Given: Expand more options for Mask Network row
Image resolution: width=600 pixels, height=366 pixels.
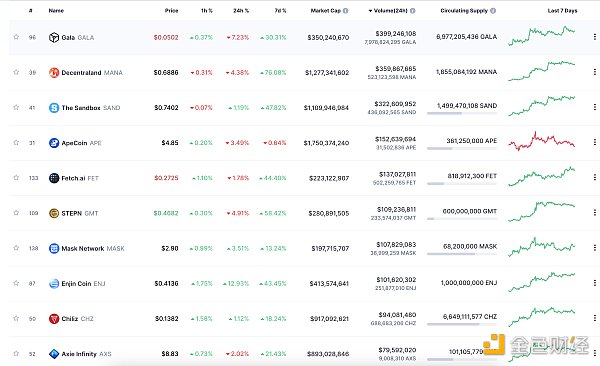Looking at the screenshot, I should pos(595,248).
